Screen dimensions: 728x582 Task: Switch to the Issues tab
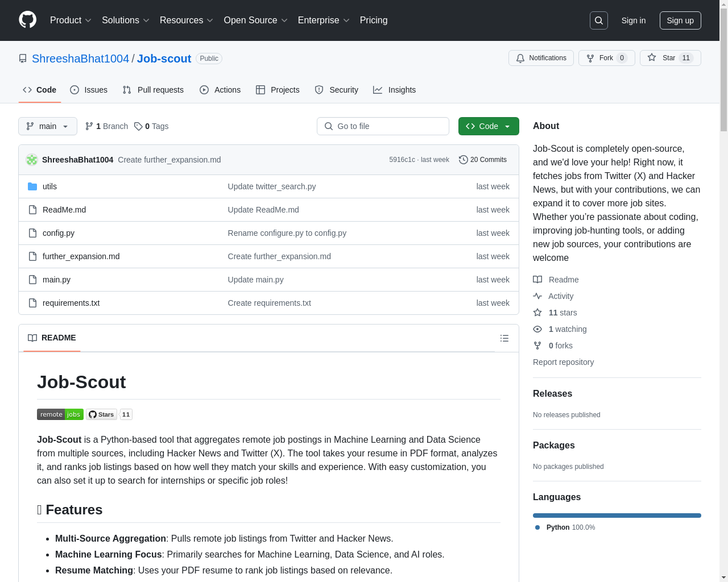point(89,90)
